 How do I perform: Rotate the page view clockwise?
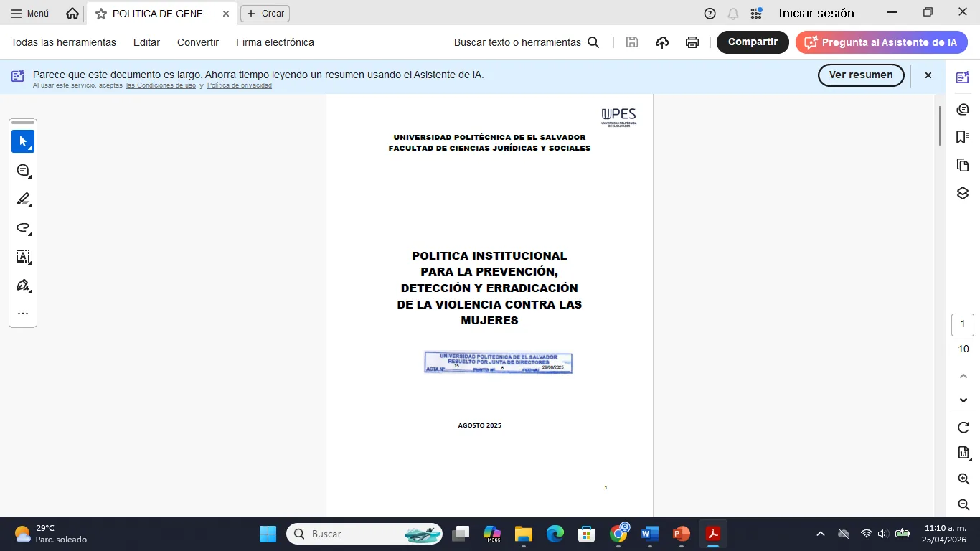(963, 428)
